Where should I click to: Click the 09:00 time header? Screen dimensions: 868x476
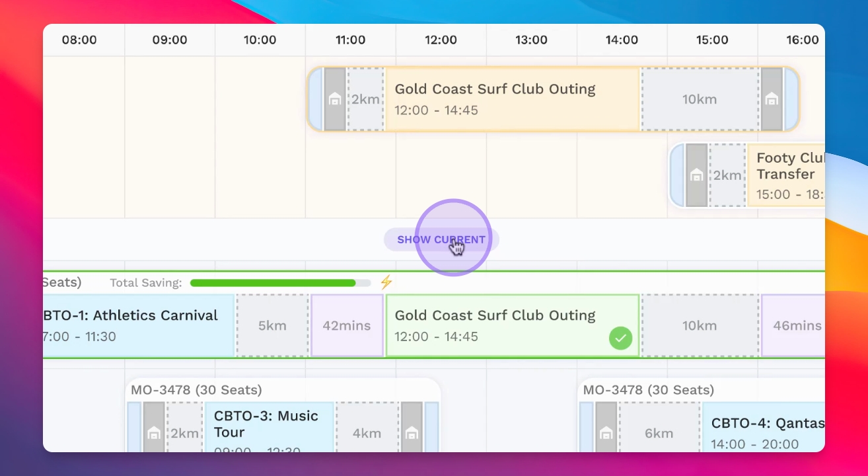pyautogui.click(x=170, y=40)
